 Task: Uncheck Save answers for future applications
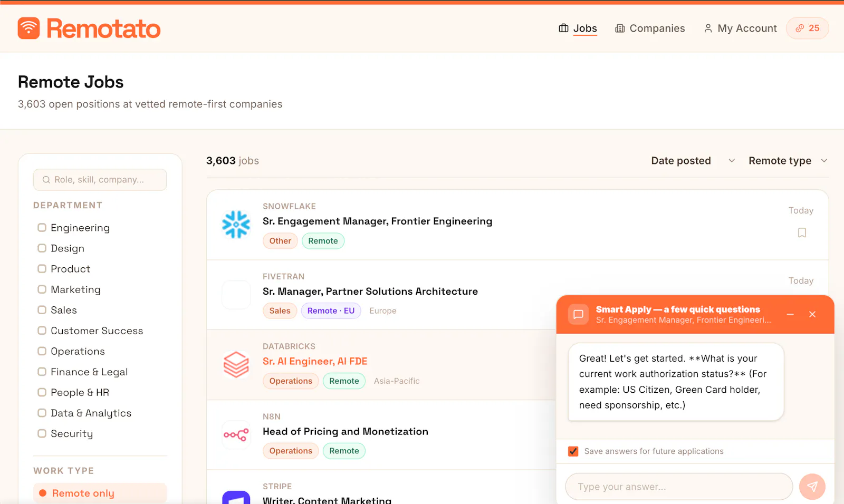tap(573, 451)
